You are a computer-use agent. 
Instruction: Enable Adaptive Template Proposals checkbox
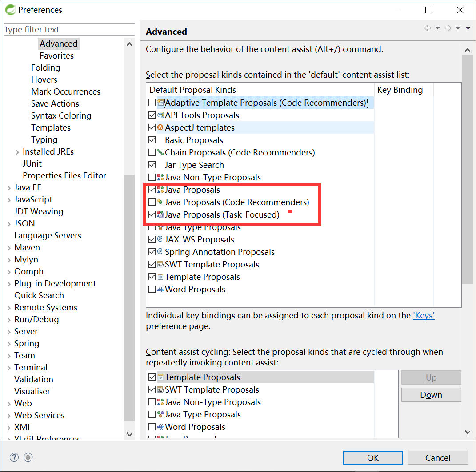click(x=152, y=103)
